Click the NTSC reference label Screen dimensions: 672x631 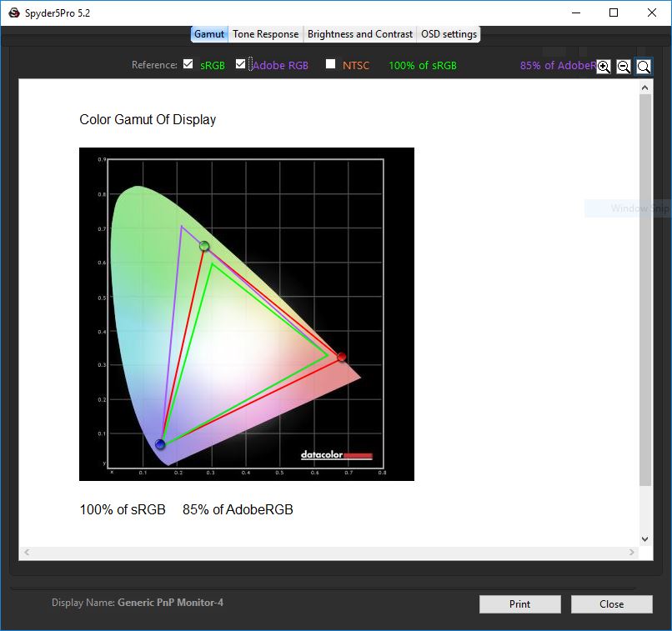356,66
